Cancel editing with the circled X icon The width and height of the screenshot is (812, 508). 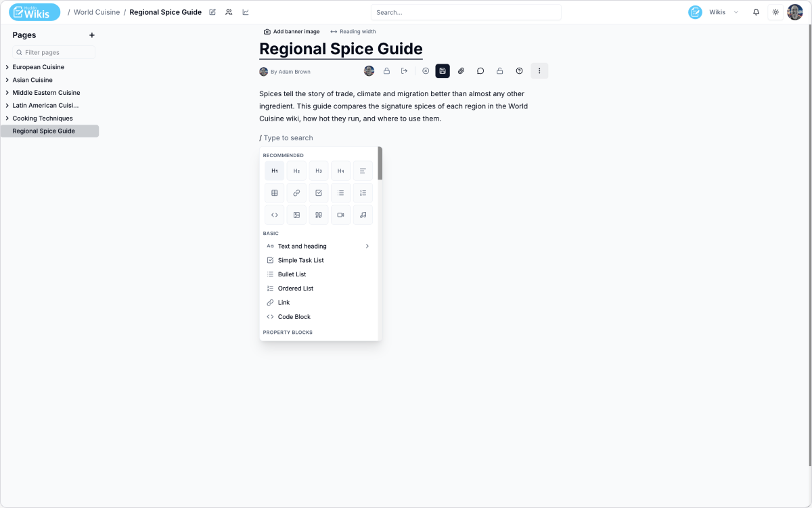tap(426, 70)
